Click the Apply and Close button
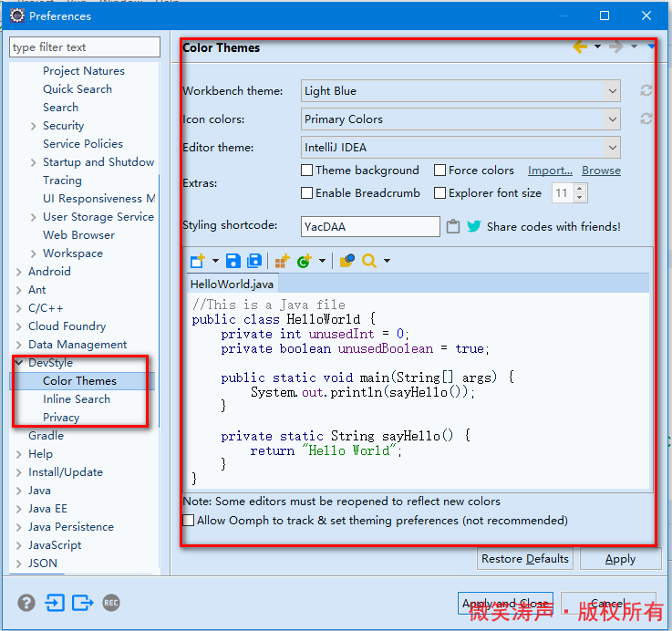The width and height of the screenshot is (672, 631). (505, 603)
